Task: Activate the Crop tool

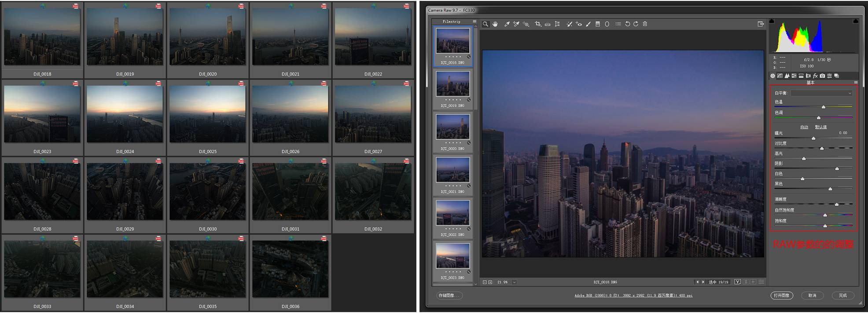Action: 537,24
